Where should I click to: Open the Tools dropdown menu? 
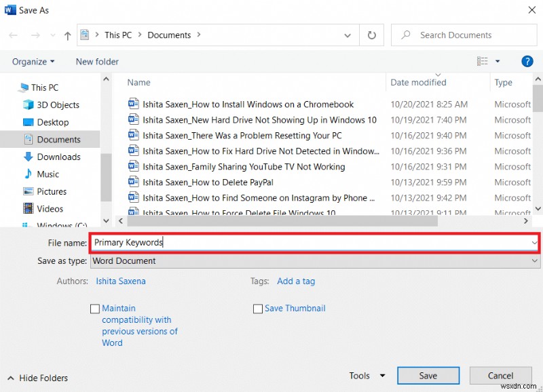(367, 376)
